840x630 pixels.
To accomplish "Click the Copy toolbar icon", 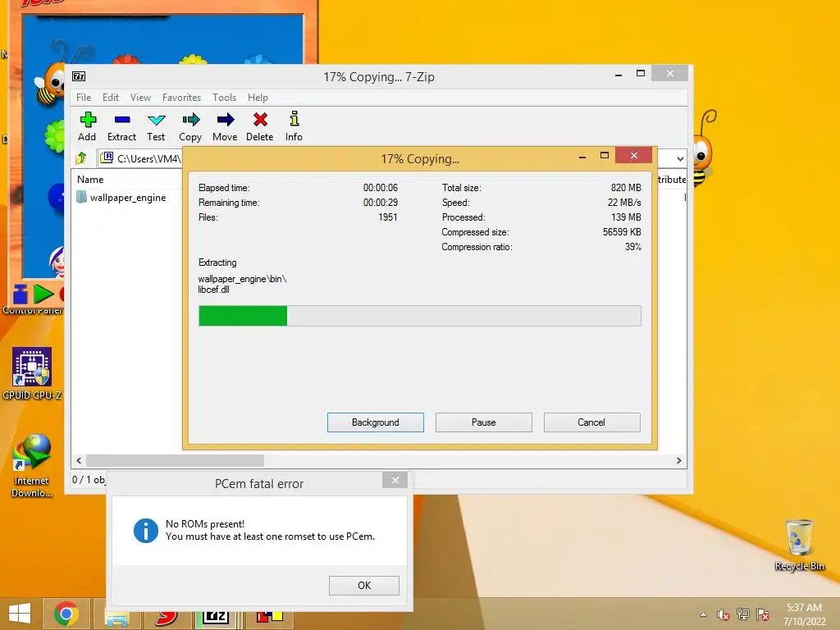I will click(x=190, y=126).
